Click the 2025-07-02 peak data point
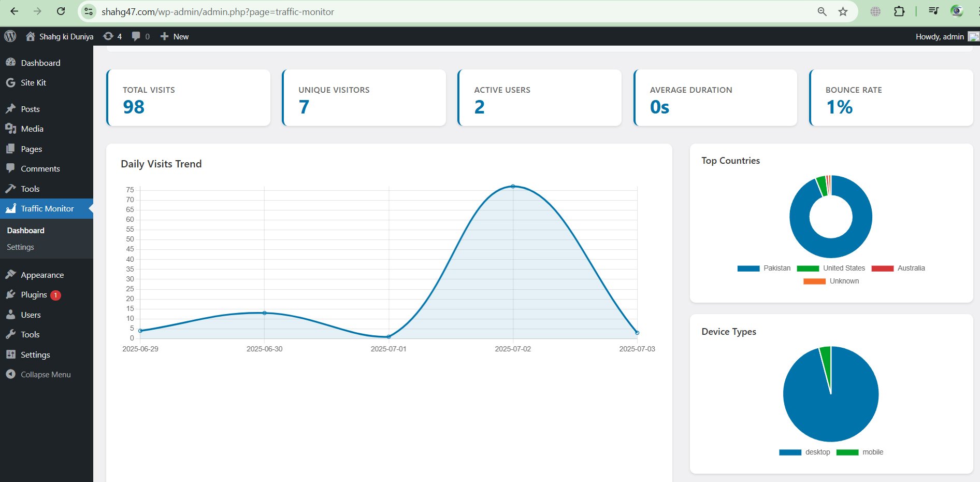980x482 pixels. coord(513,186)
